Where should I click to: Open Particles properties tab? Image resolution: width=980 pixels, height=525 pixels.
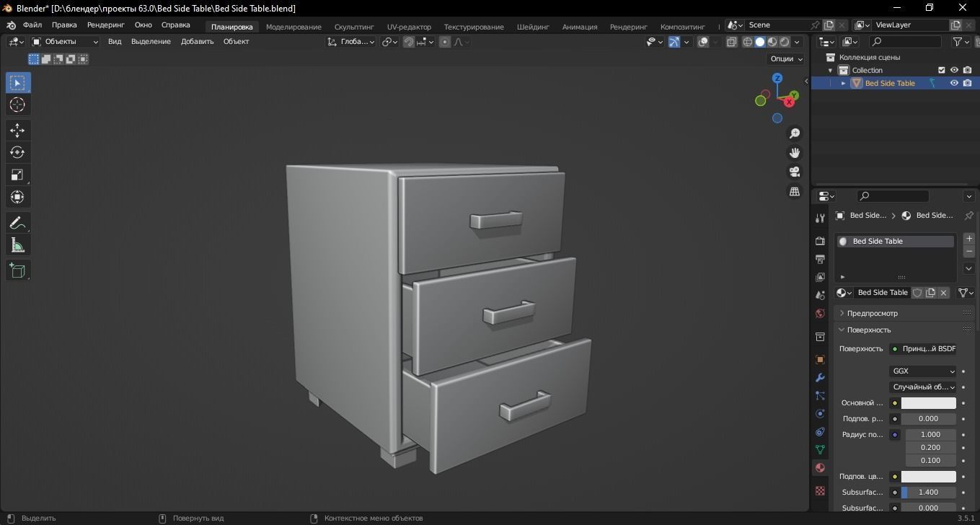click(x=820, y=395)
